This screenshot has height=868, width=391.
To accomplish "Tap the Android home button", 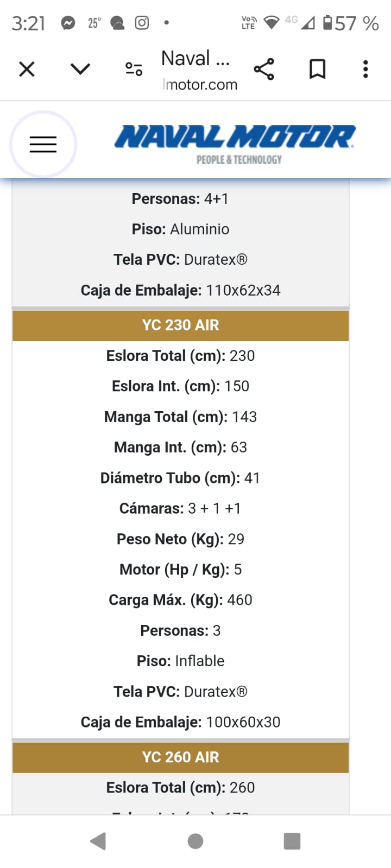I will [195, 841].
